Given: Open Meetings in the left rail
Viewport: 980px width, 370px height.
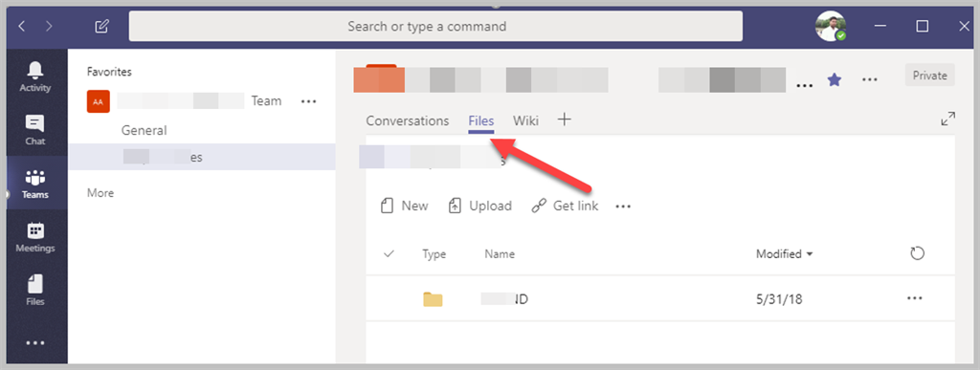Looking at the screenshot, I should 35,237.
